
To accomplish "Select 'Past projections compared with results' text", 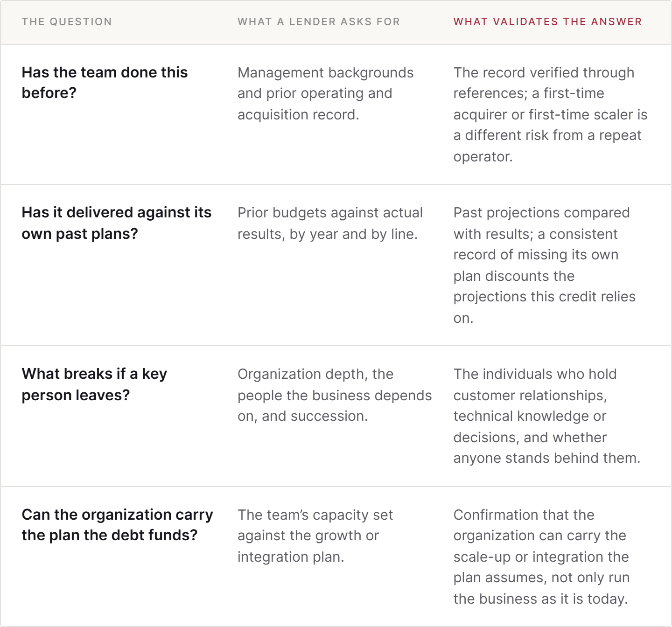I will point(545,265).
